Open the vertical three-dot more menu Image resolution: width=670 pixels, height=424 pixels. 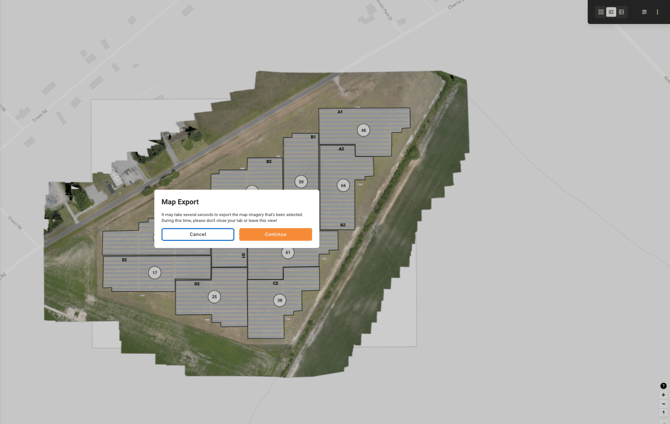coord(657,12)
